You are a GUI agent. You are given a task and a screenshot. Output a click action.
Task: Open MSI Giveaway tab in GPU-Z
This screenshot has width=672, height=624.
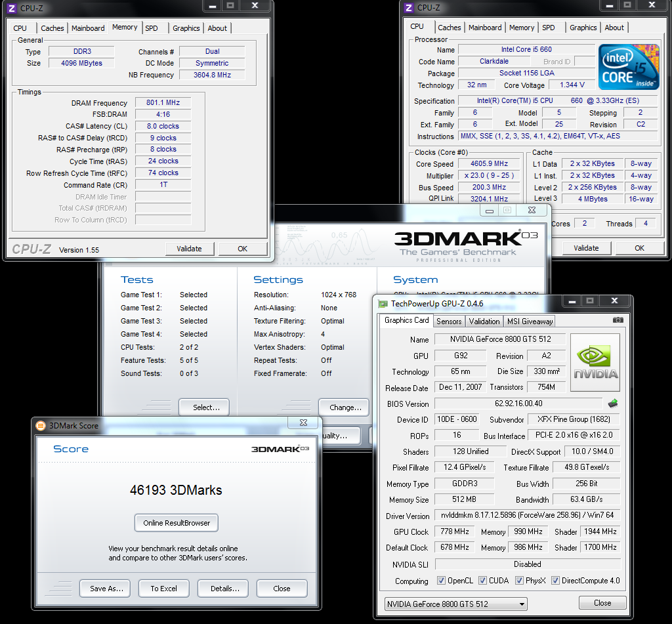click(x=530, y=321)
